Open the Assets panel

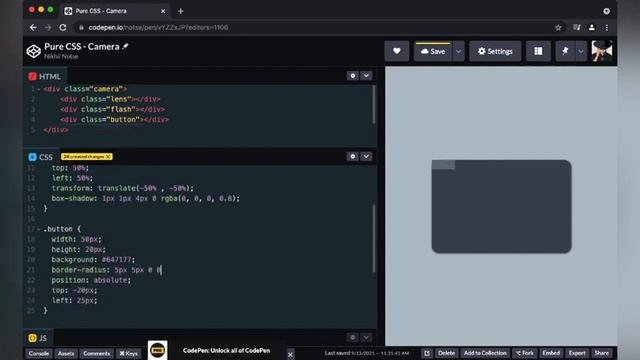(66, 353)
